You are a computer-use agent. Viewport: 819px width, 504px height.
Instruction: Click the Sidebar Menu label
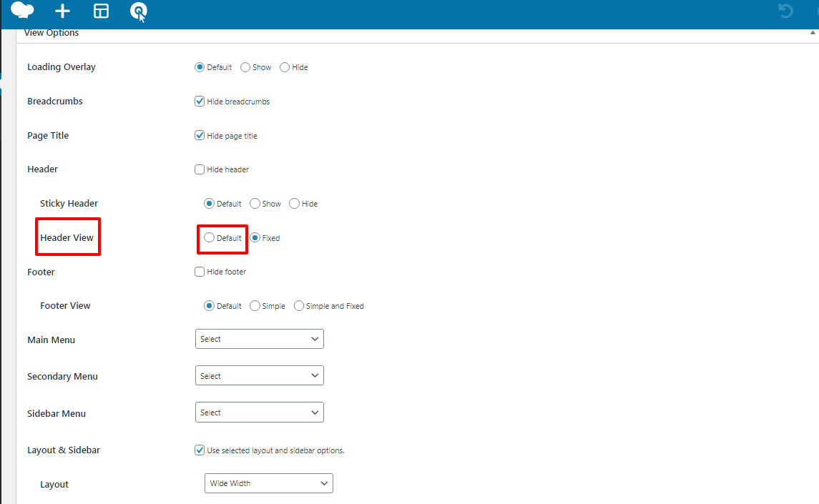[x=57, y=414]
